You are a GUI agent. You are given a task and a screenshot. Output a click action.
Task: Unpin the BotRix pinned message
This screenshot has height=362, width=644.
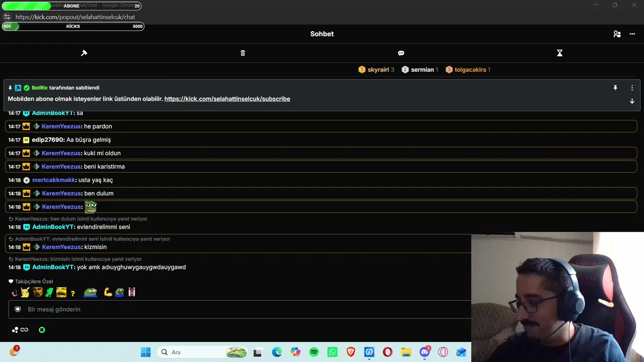pyautogui.click(x=615, y=88)
